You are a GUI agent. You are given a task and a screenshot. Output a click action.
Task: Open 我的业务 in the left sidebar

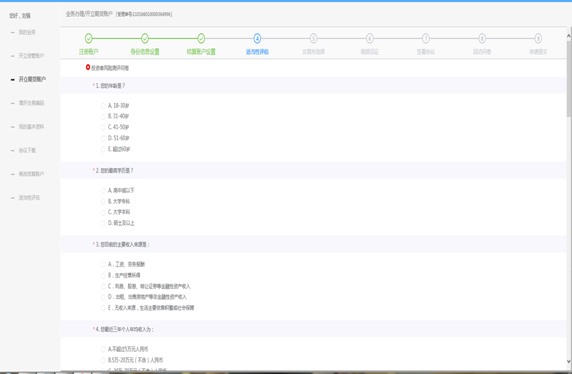pyautogui.click(x=27, y=32)
